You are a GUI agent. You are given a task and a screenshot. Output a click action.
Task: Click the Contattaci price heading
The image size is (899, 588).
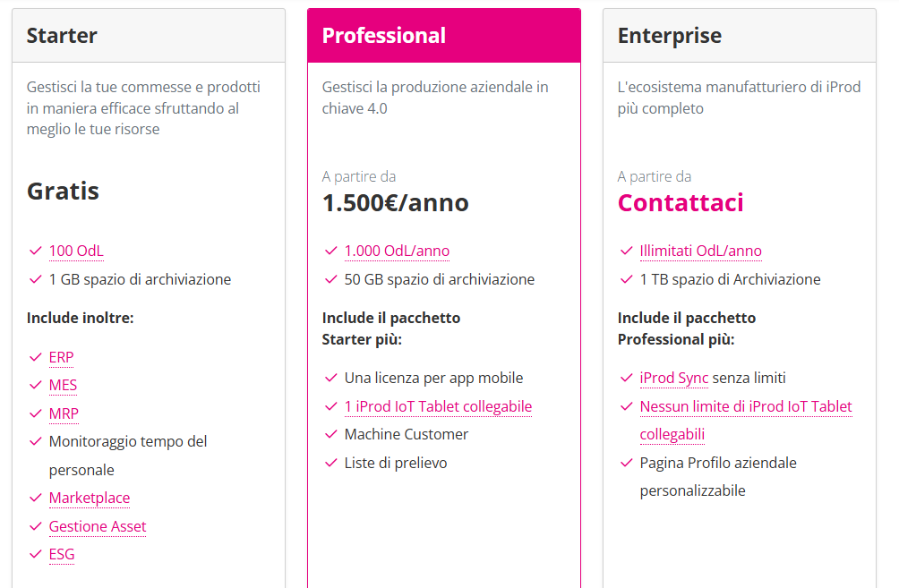tap(681, 202)
